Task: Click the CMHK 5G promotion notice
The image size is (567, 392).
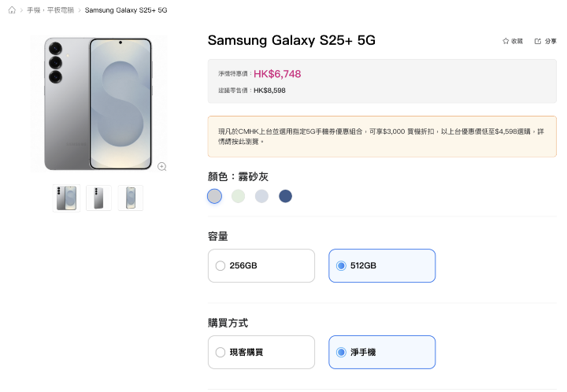Action: pos(382,136)
